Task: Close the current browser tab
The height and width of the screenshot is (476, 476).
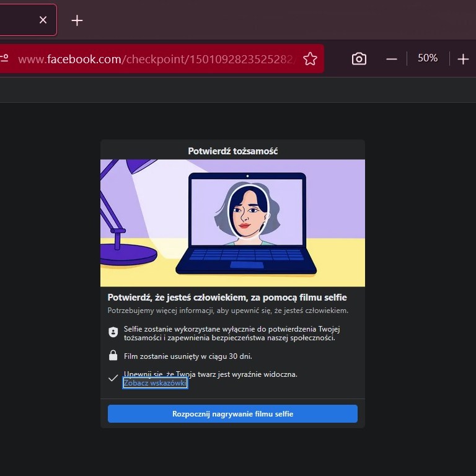Action: pos(43,20)
